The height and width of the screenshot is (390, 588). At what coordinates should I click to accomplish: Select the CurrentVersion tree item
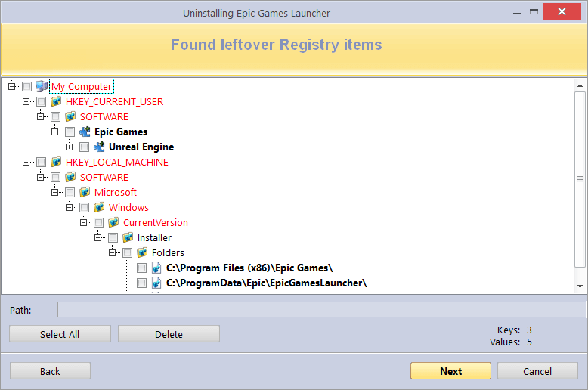(x=155, y=222)
